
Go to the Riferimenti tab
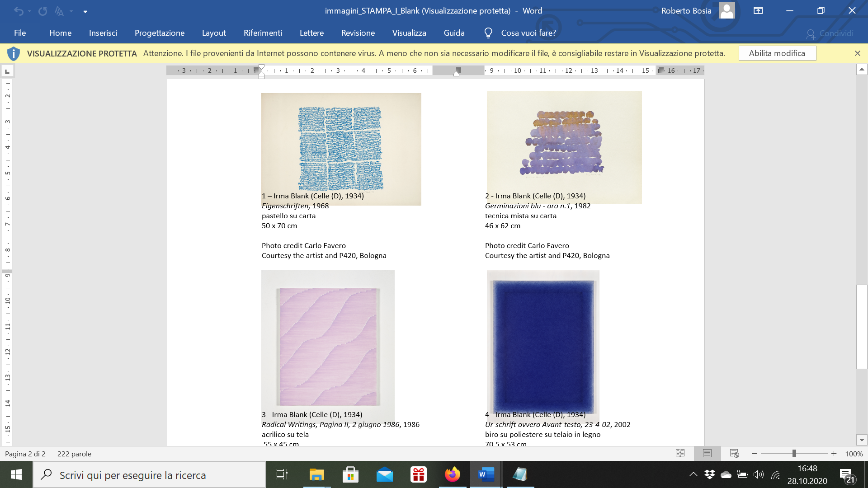[x=263, y=33]
